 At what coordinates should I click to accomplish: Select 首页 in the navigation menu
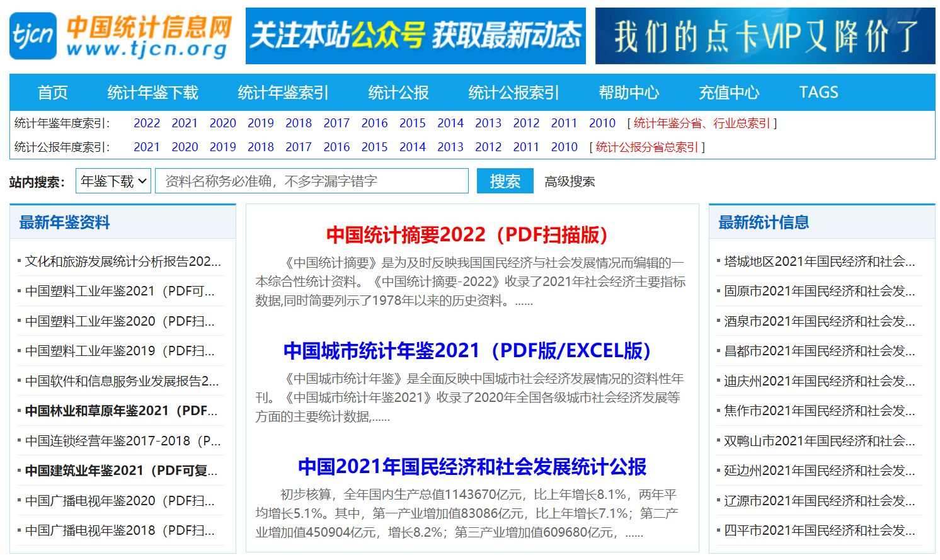coord(54,92)
